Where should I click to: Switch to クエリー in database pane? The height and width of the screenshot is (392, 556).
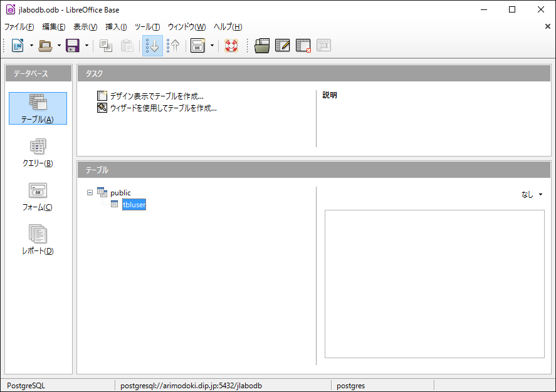38,153
